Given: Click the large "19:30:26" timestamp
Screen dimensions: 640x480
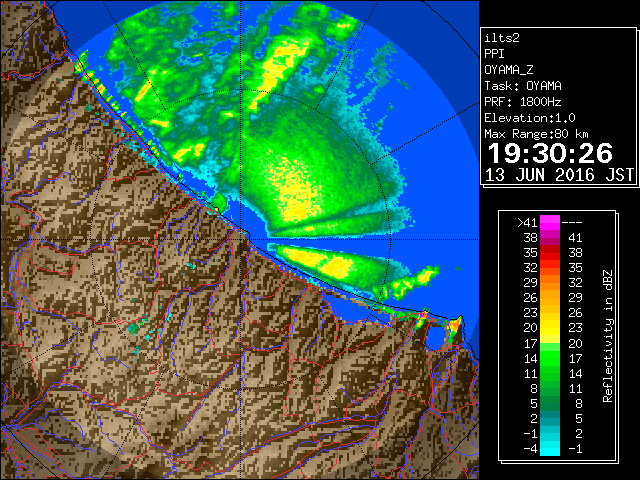Looking at the screenshot, I should coord(550,153).
